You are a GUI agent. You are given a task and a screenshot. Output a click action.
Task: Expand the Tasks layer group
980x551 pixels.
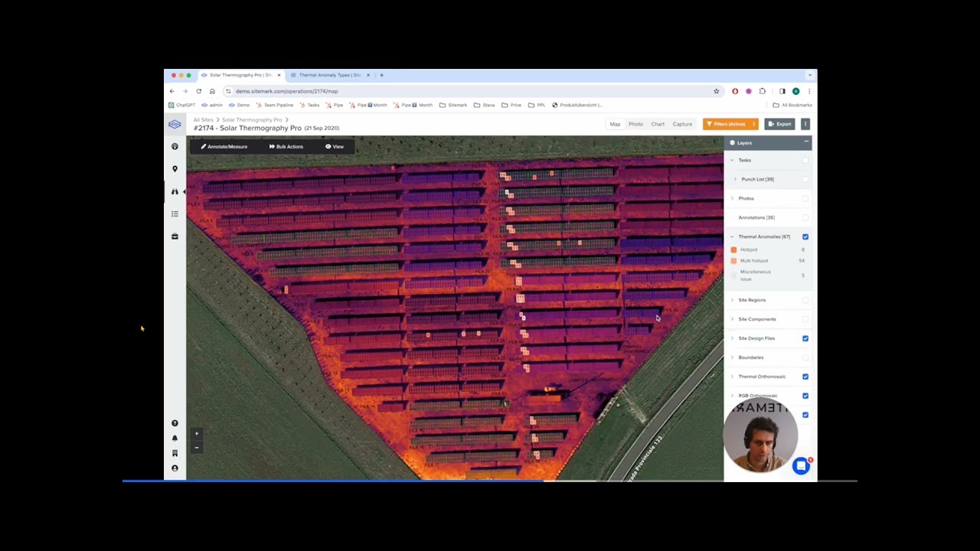click(732, 160)
